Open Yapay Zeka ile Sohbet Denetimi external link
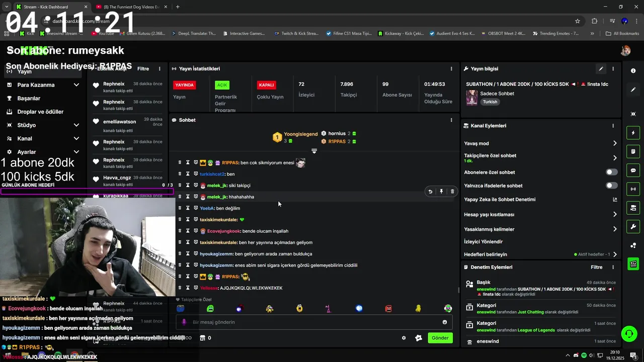This screenshot has height=362, width=644. pos(614,200)
